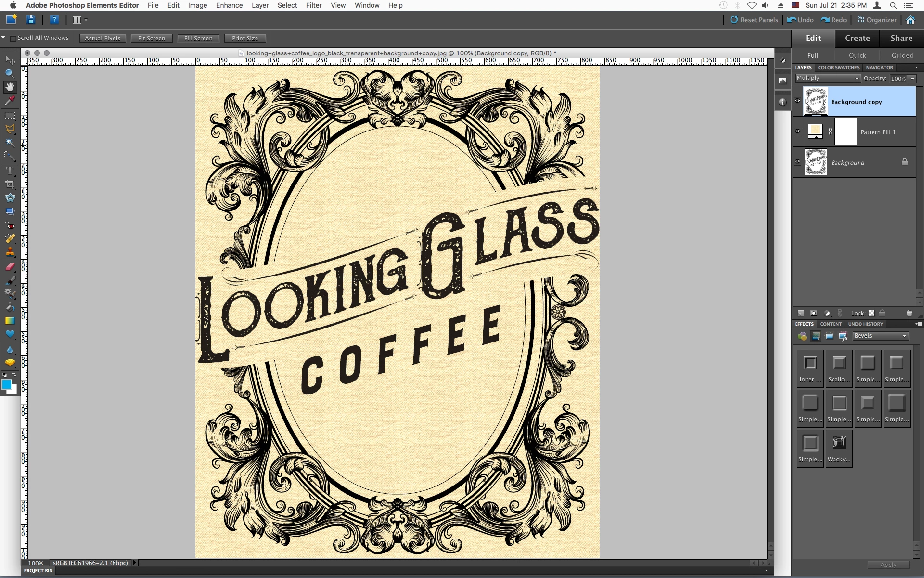Select the Crop tool

pos(10,184)
